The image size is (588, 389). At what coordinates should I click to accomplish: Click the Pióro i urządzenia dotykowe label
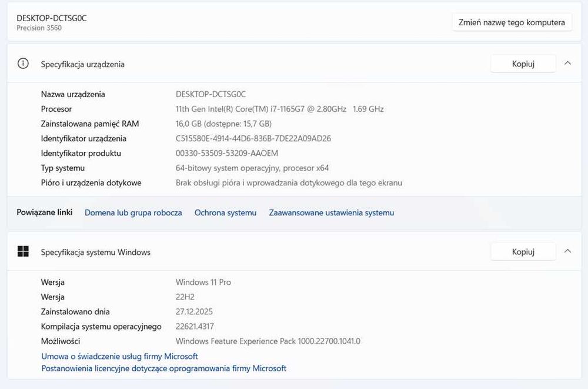(x=91, y=183)
